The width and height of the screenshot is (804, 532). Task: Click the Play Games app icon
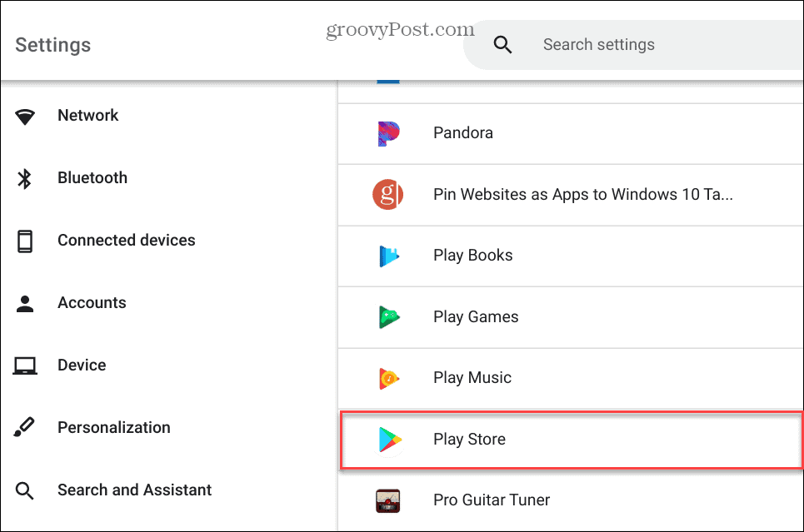coord(388,316)
